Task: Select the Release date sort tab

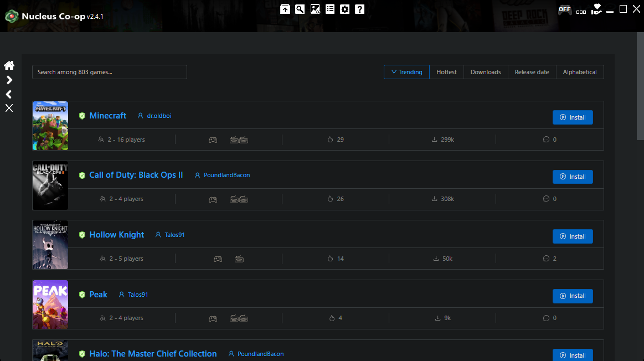Action: [x=532, y=72]
